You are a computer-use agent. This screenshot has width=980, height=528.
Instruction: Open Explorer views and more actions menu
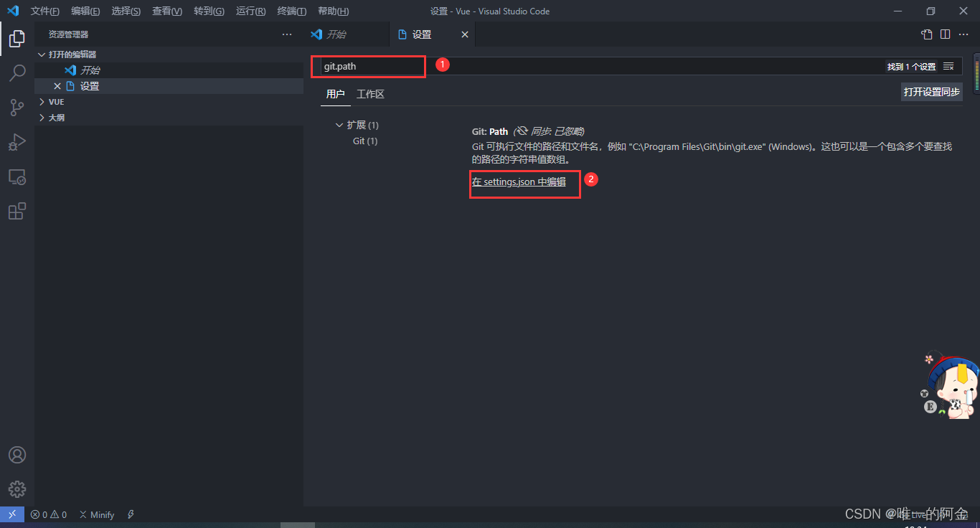287,34
